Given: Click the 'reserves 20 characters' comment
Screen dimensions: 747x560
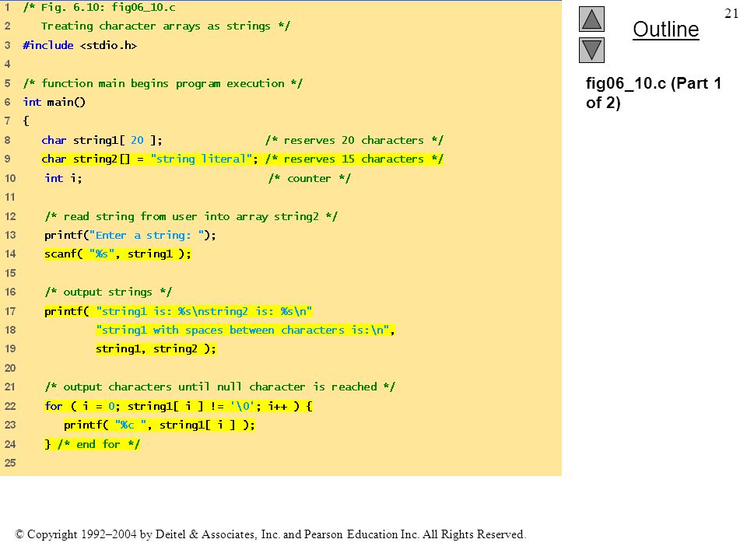Looking at the screenshot, I should tap(354, 140).
